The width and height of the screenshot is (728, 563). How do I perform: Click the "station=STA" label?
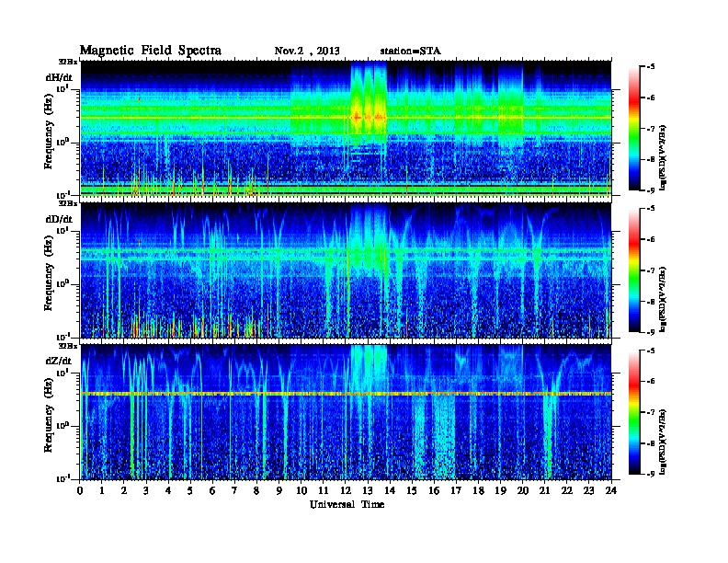pos(410,51)
